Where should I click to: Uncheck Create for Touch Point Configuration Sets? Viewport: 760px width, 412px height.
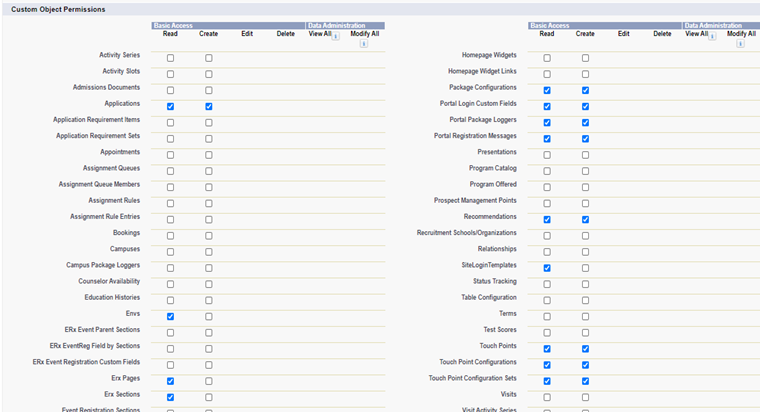coord(585,381)
